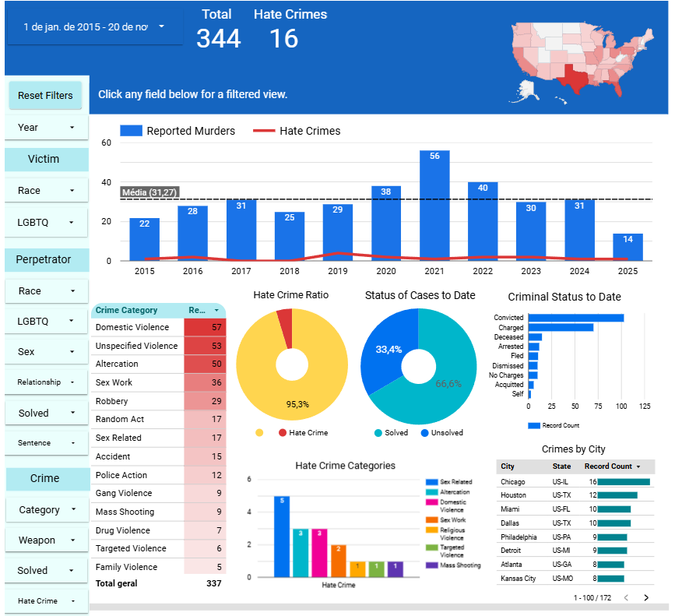675x616 pixels.
Task: Click the 2020 bar showing 38
Action: pos(385,223)
